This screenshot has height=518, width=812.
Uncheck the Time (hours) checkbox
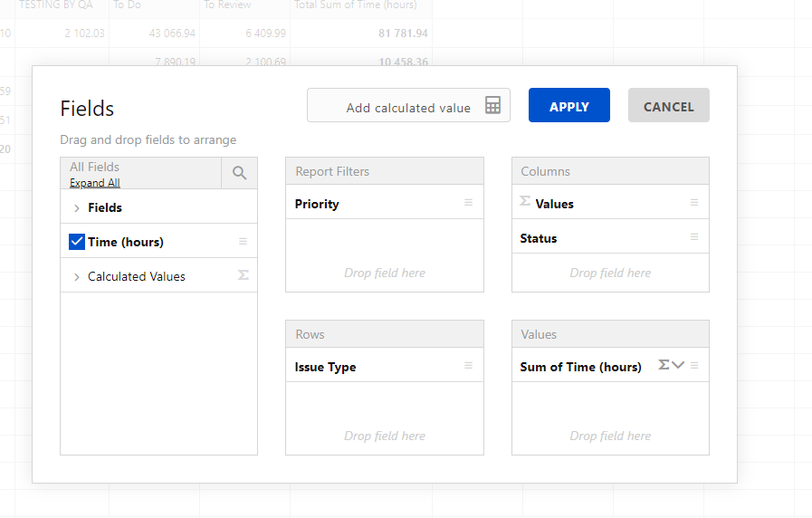point(77,242)
